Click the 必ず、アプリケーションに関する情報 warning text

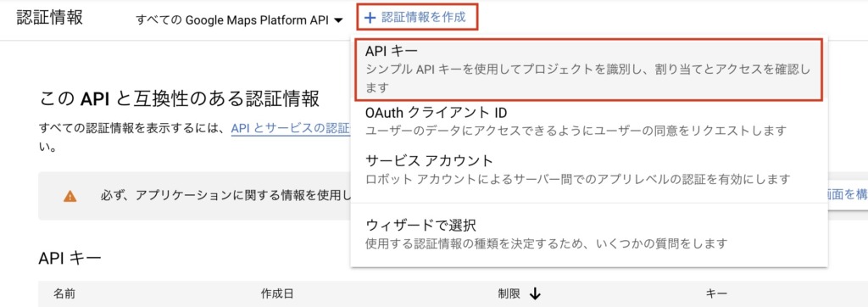click(x=225, y=196)
